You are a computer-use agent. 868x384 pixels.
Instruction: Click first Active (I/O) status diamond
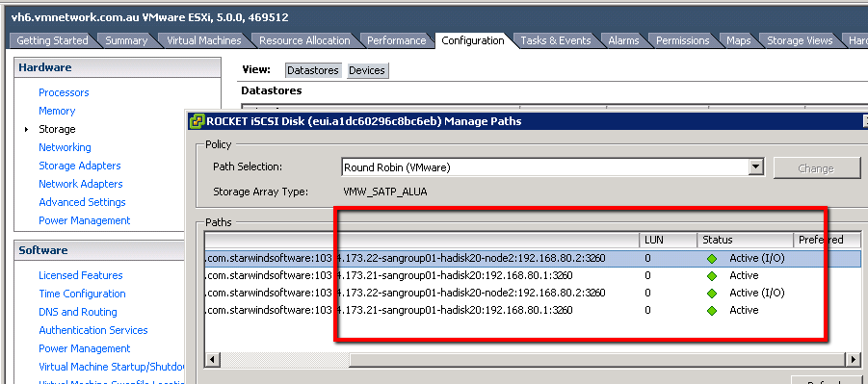coord(712,258)
